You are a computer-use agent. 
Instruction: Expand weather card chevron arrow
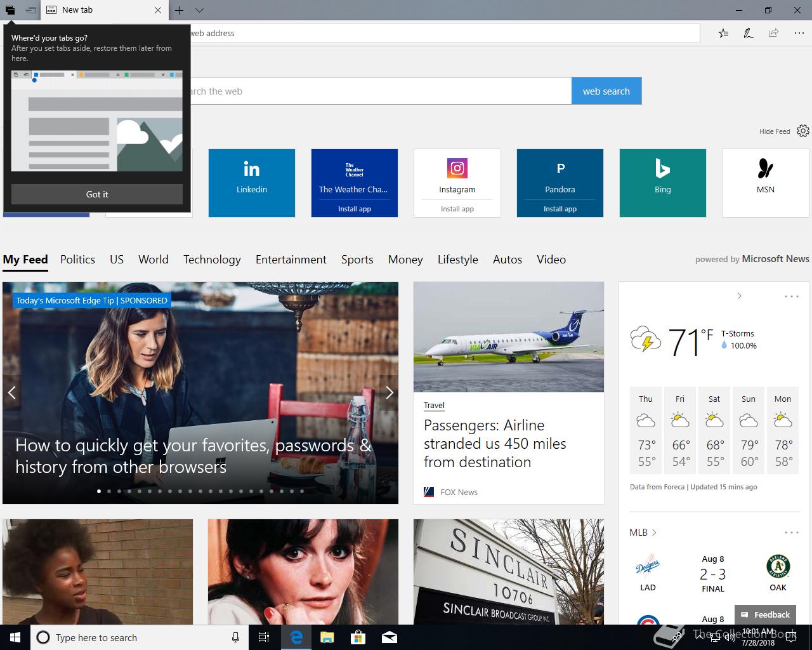click(739, 296)
